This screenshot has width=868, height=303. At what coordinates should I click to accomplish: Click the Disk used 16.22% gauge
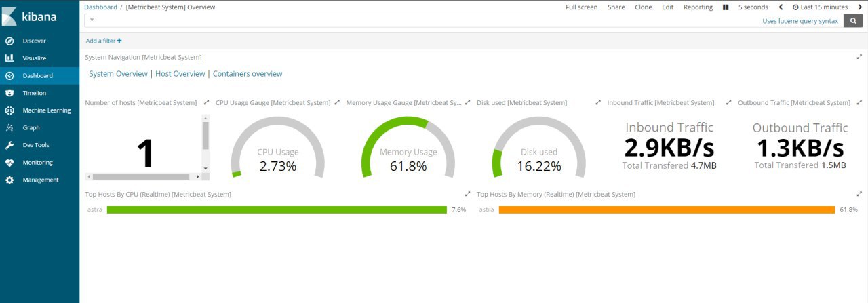pos(539,147)
